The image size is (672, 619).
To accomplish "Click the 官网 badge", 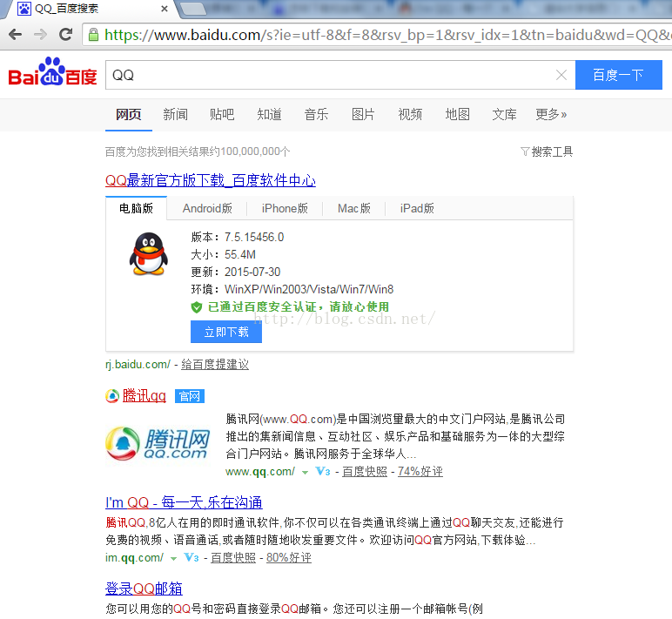I will tap(190, 396).
